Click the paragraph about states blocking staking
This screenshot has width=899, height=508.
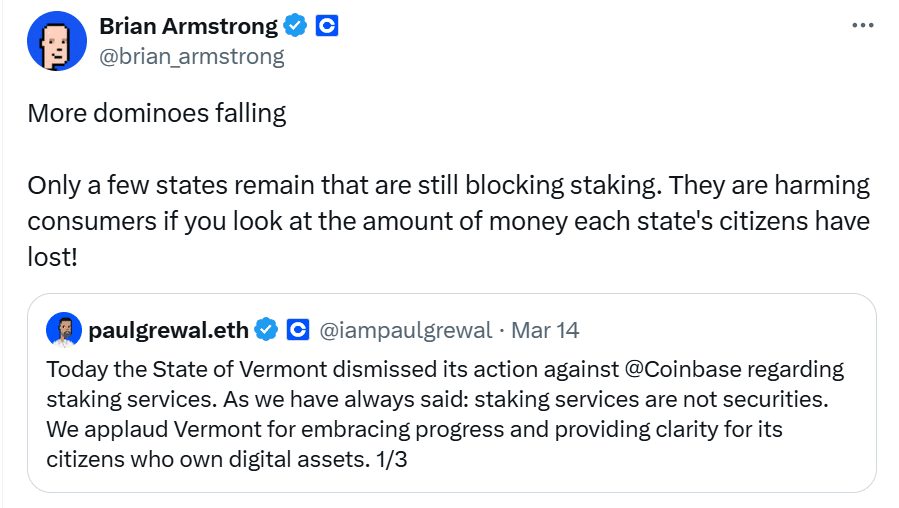point(448,219)
